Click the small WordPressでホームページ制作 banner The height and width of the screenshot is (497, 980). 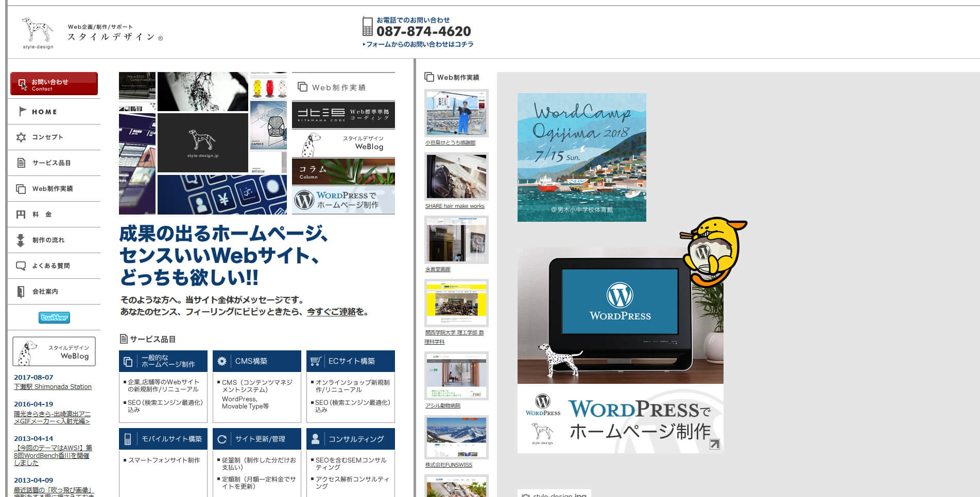(x=343, y=200)
